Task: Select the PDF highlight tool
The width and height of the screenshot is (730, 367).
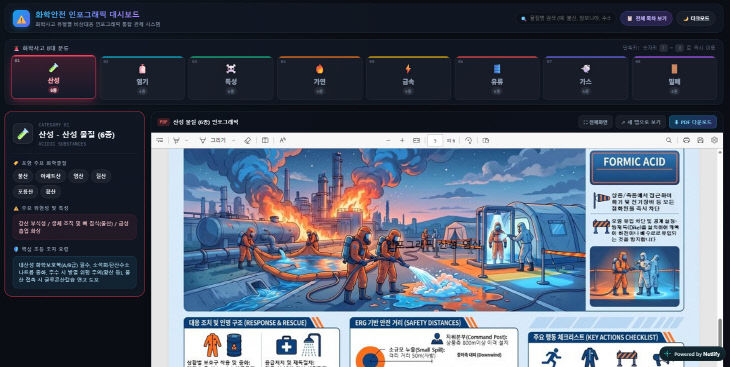Action: (176, 140)
